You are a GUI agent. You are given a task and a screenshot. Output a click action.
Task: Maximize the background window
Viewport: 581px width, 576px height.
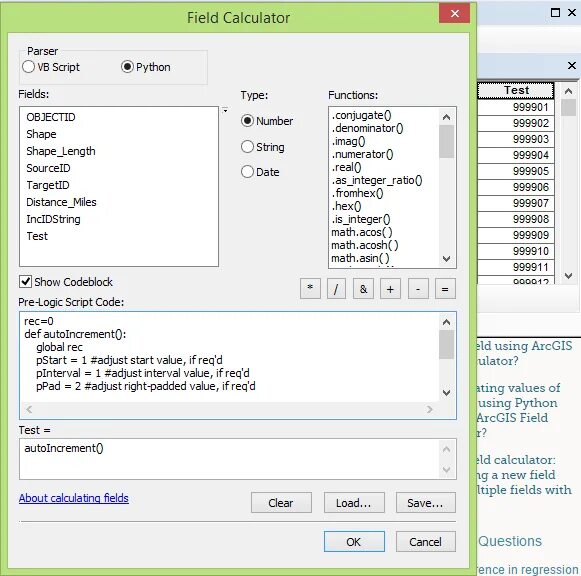[x=555, y=13]
